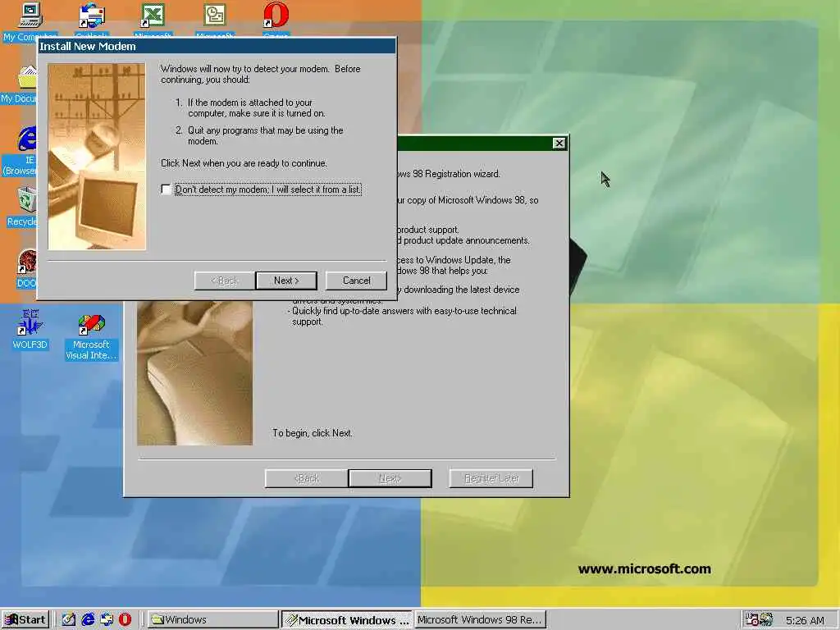The height and width of the screenshot is (630, 840).
Task: Open the Opera browser desktop shortcut
Action: [276, 15]
